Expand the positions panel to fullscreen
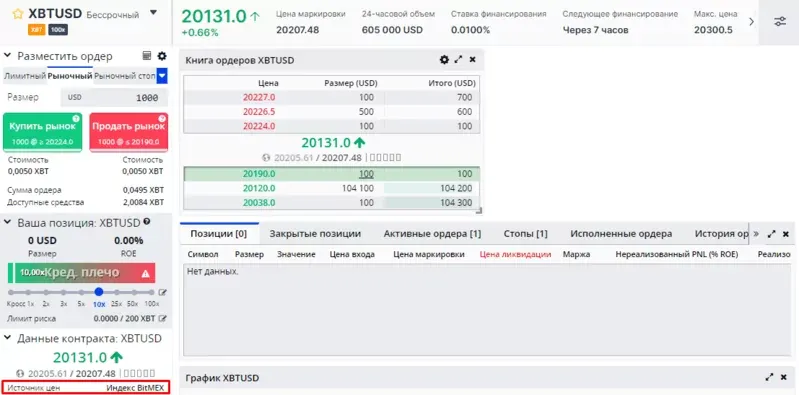The width and height of the screenshot is (799, 395). coord(771,233)
